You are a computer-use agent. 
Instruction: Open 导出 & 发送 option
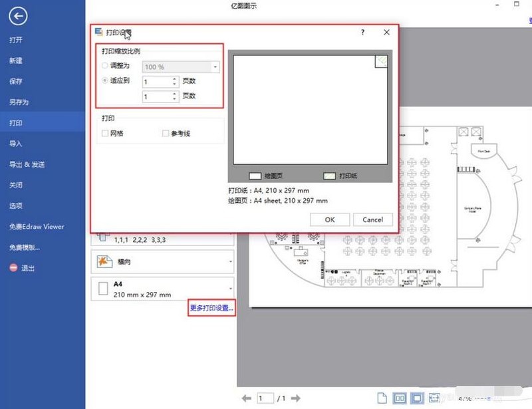(27, 164)
